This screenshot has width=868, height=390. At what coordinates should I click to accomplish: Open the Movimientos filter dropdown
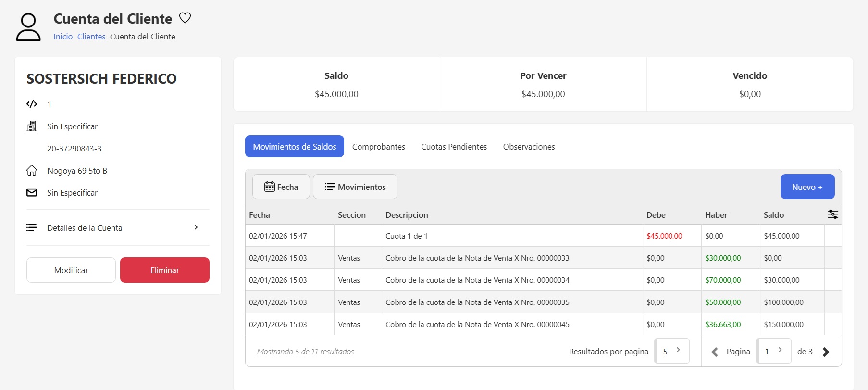(x=355, y=187)
